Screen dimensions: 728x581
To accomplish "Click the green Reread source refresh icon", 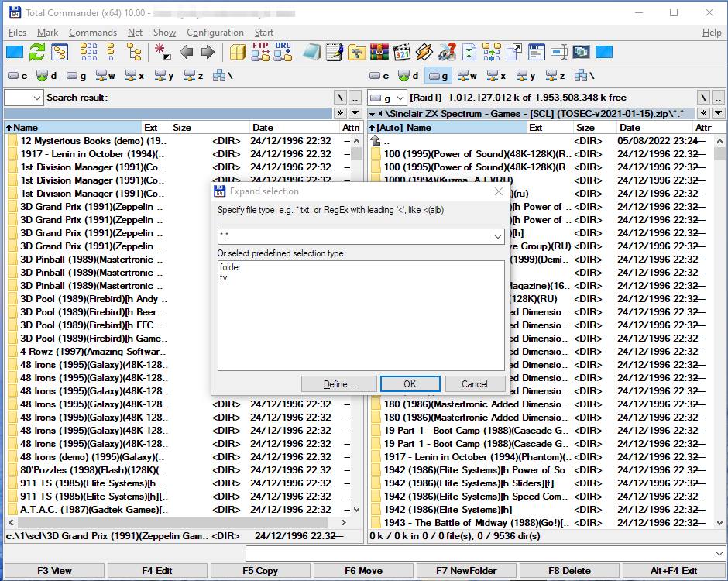I will [x=37, y=52].
